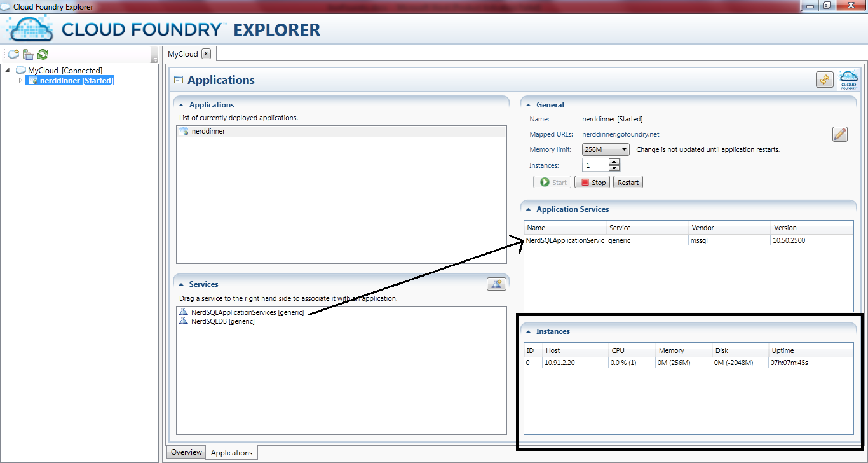Click the flask icon beside NerdSQLApplicationServices
The height and width of the screenshot is (463, 868).
click(x=184, y=312)
